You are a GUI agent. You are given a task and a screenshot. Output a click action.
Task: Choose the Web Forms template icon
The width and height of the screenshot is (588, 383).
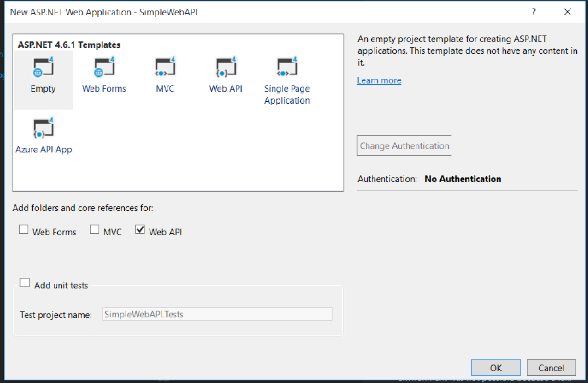(103, 72)
